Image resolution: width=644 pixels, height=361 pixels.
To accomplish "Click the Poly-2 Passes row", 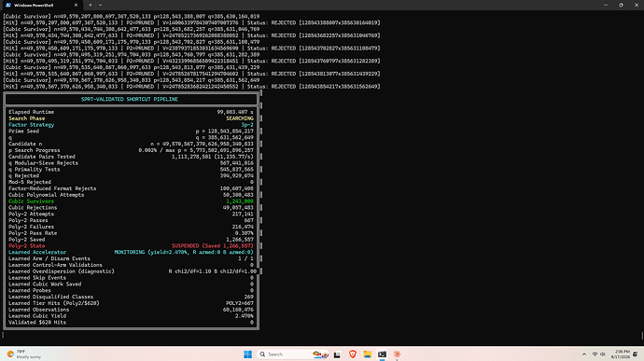I will tap(131, 220).
